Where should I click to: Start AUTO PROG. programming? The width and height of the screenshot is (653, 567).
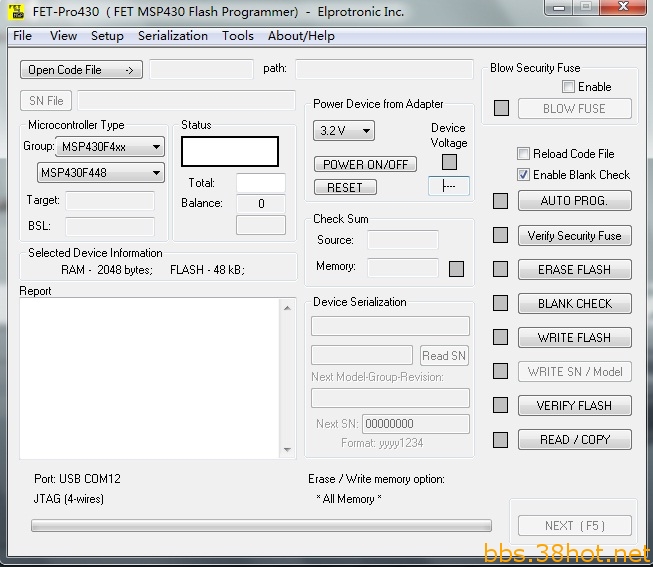click(x=575, y=201)
